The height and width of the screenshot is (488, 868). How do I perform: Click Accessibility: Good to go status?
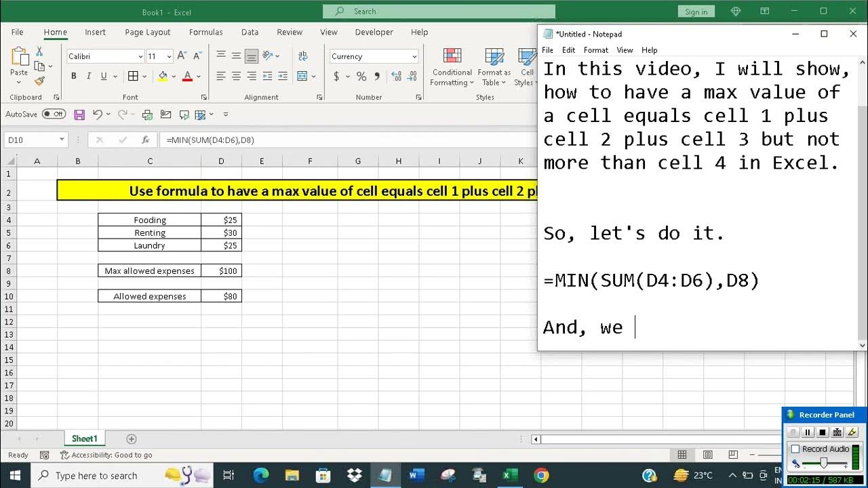pyautogui.click(x=106, y=455)
